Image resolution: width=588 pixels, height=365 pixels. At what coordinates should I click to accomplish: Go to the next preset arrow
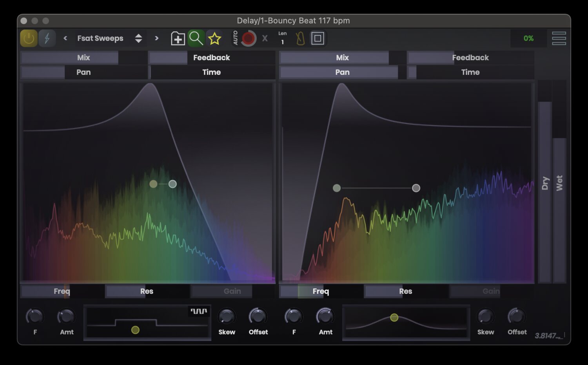tap(157, 38)
